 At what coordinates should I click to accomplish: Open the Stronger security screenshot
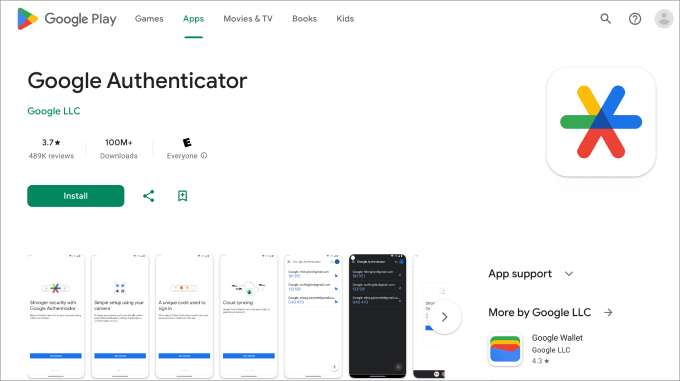56,316
